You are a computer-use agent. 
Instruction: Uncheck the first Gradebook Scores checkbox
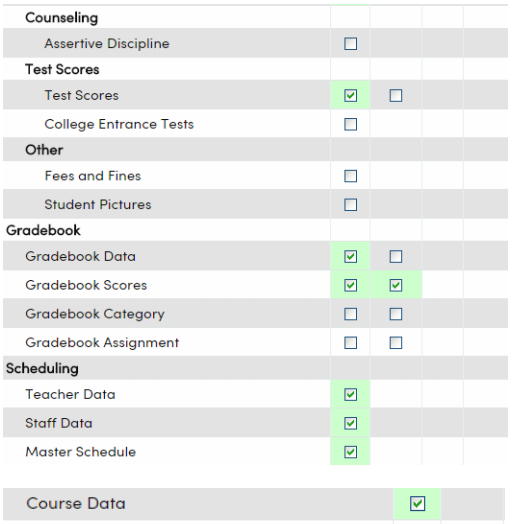tap(351, 285)
